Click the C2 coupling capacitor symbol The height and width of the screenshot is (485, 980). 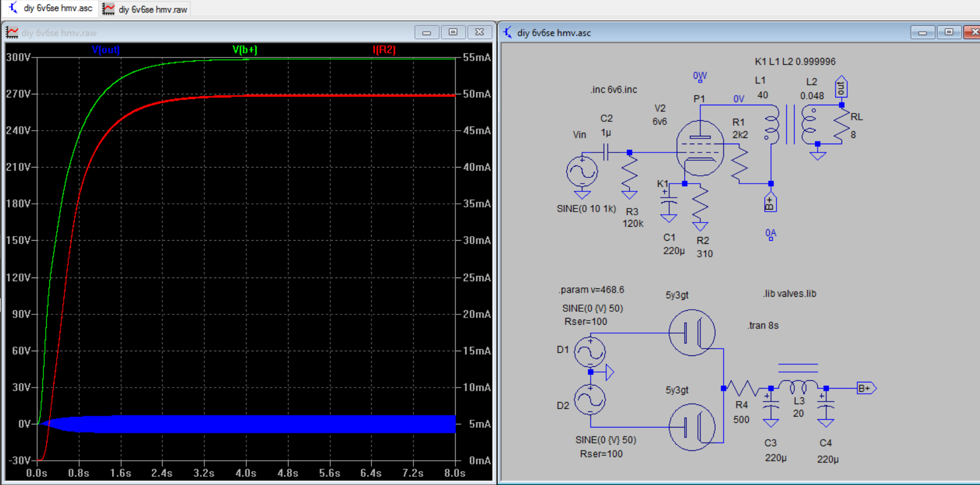click(x=606, y=152)
